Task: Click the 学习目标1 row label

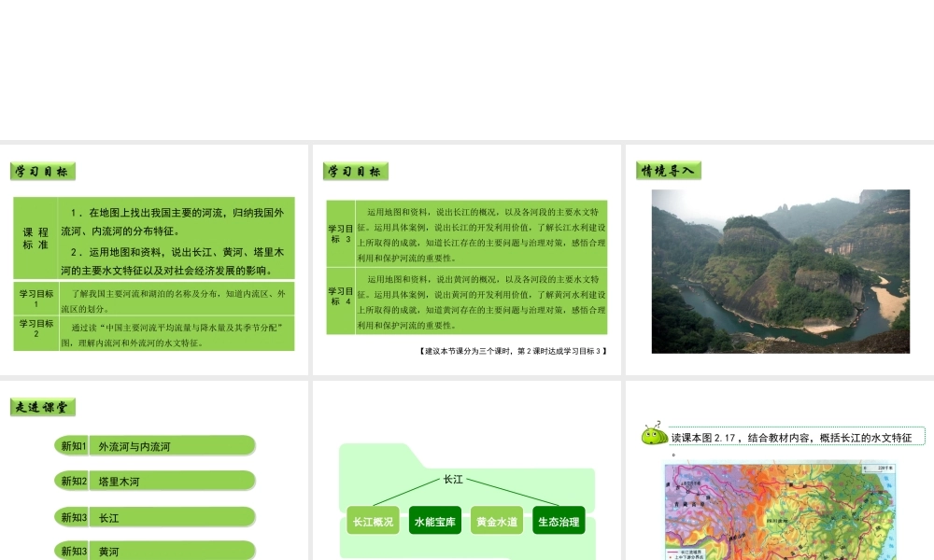Action: click(36, 298)
